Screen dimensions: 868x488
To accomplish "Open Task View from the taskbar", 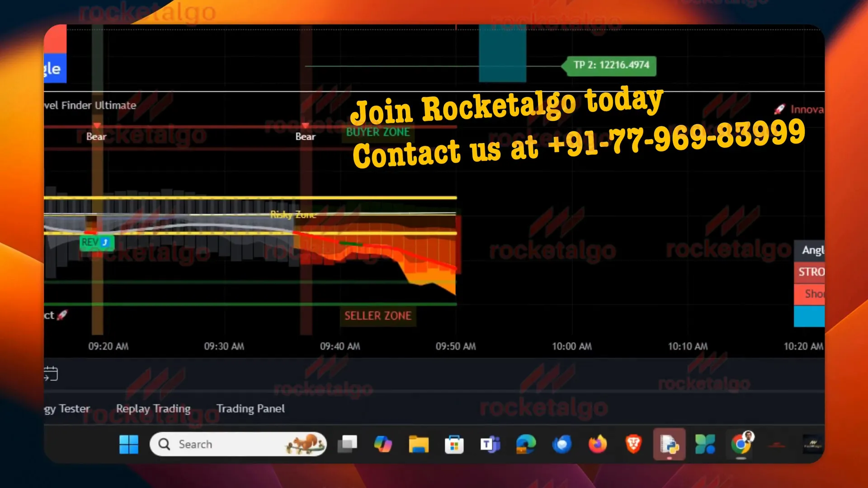I will pyautogui.click(x=347, y=445).
